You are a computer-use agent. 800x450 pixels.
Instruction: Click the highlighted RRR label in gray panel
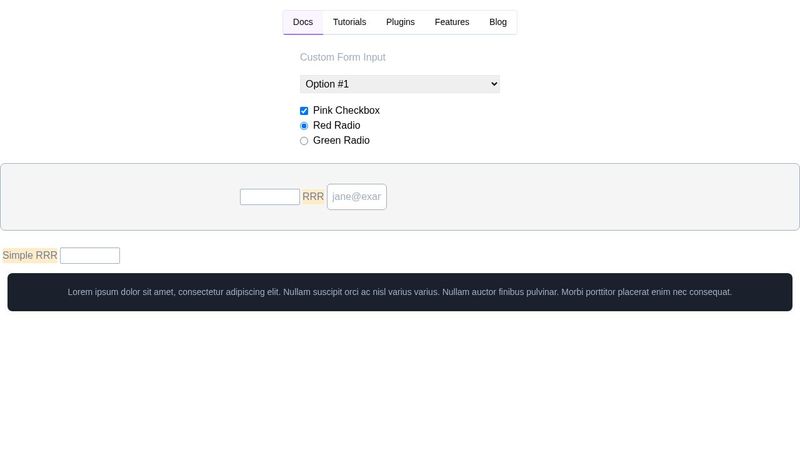(313, 197)
